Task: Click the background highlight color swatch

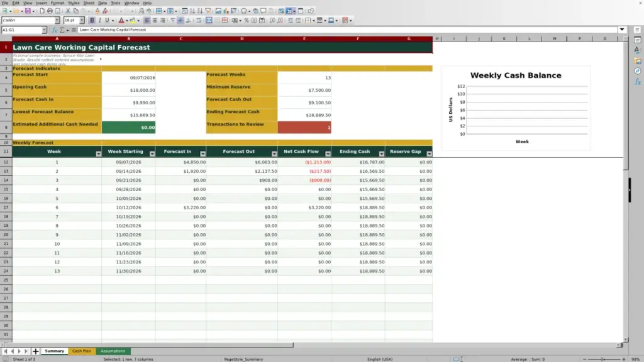Action: (132, 20)
